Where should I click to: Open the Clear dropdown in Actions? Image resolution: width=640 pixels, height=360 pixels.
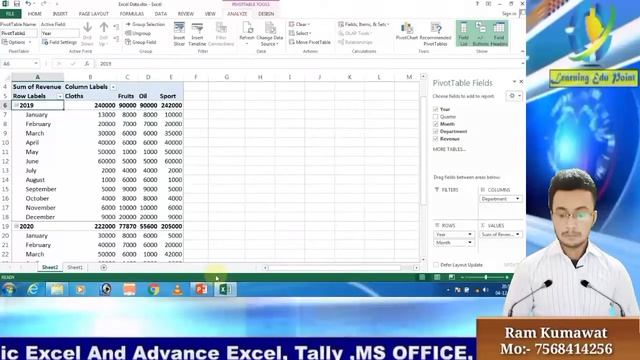[x=300, y=24]
